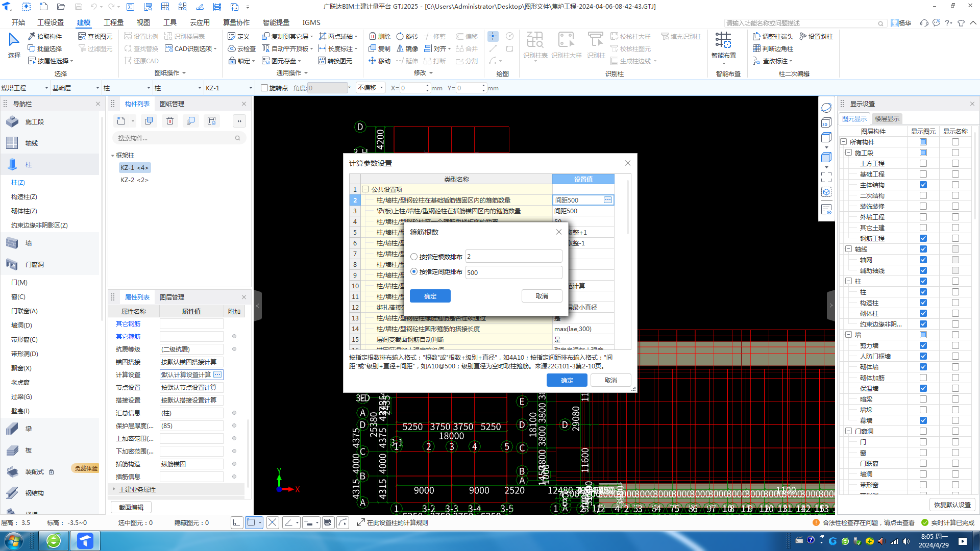The image size is (980, 551).
Task: Select the 调整柱端头 adjust column end tool
Action: [773, 36]
